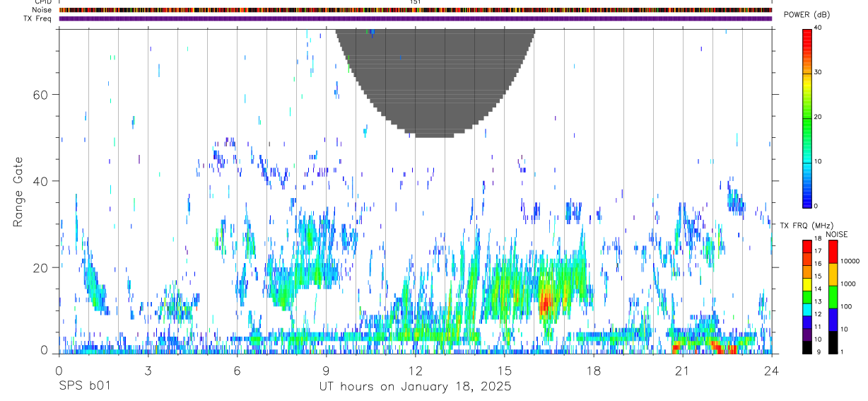Click the '6' tick on the UT hours axis
The width and height of the screenshot is (868, 401).
point(237,370)
